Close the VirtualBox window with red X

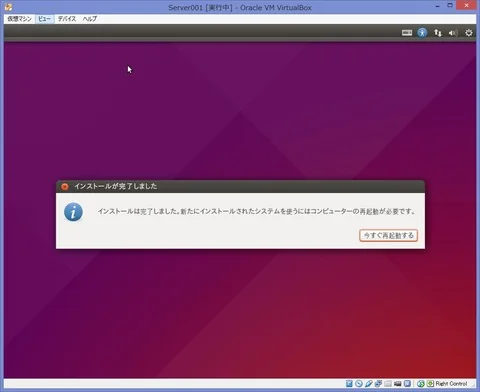tap(467, 5)
